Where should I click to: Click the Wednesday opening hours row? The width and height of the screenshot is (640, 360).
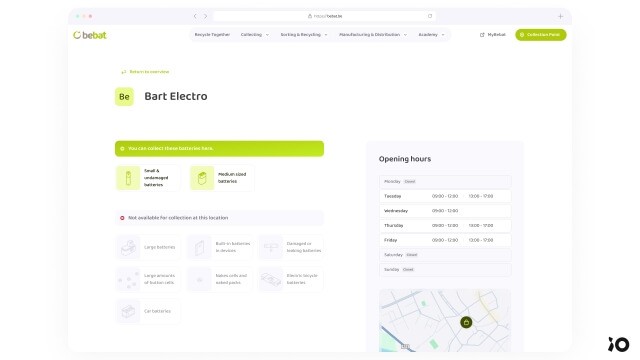[x=445, y=211]
